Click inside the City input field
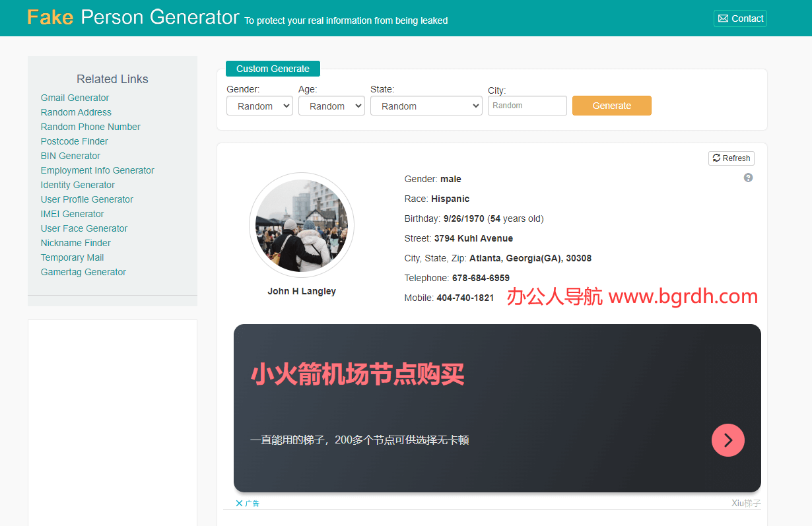Viewport: 812px width, 526px height. pos(527,106)
